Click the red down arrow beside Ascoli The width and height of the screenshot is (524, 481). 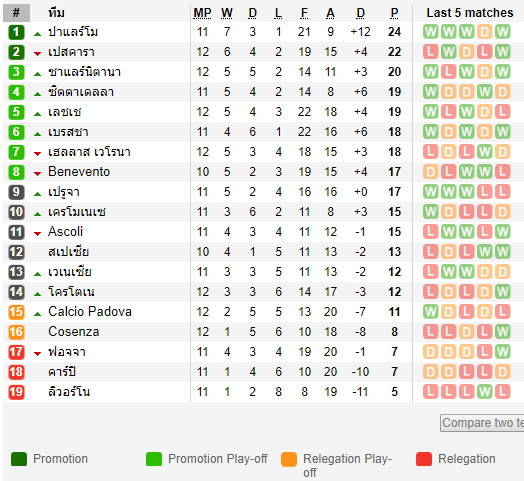(37, 234)
